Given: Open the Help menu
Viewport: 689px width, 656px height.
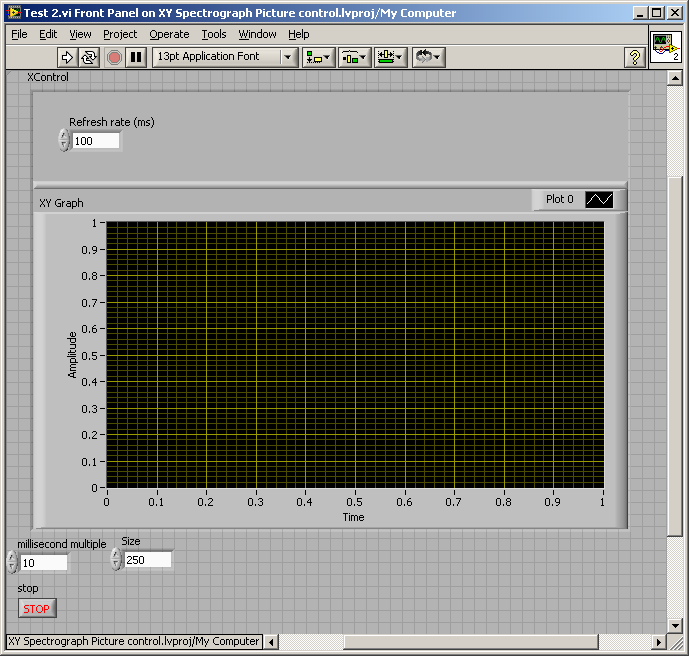Looking at the screenshot, I should (299, 34).
